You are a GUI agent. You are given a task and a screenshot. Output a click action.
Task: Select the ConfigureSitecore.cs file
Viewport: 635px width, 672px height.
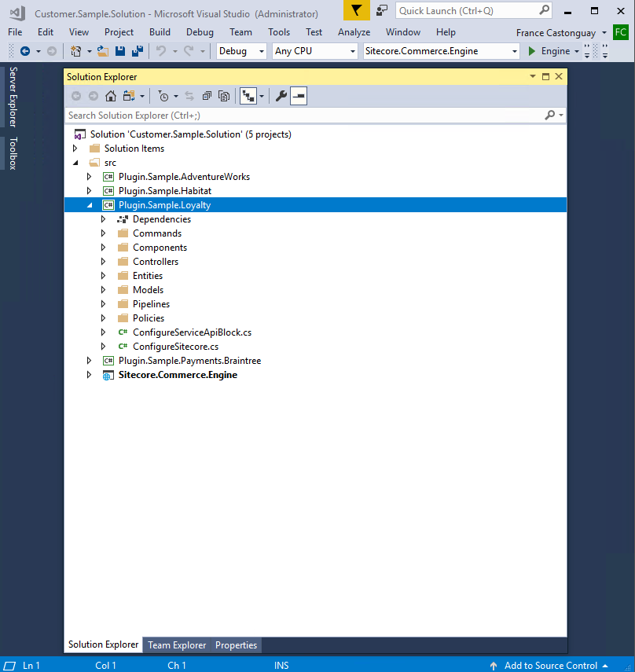[176, 347]
